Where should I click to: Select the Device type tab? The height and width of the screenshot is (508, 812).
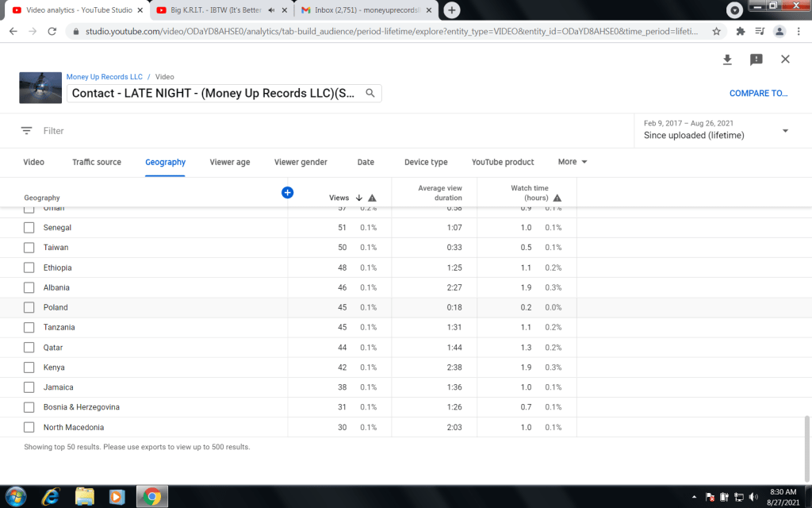(x=426, y=162)
